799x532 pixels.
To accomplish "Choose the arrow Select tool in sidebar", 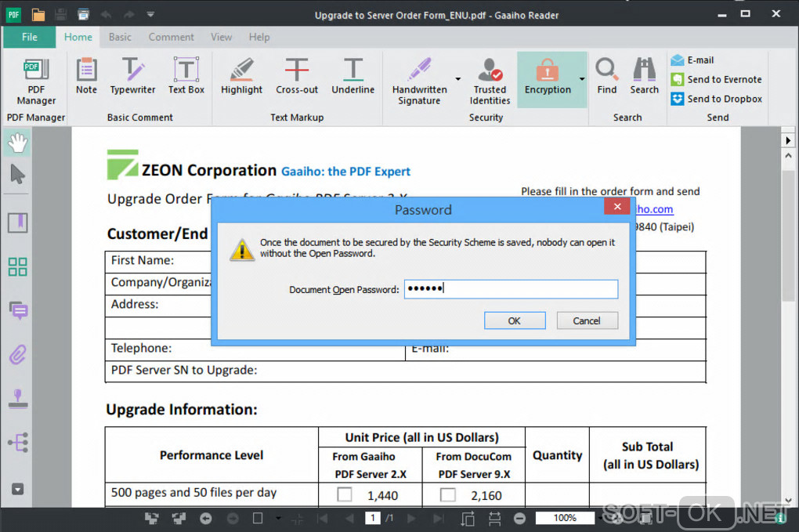I will point(17,174).
